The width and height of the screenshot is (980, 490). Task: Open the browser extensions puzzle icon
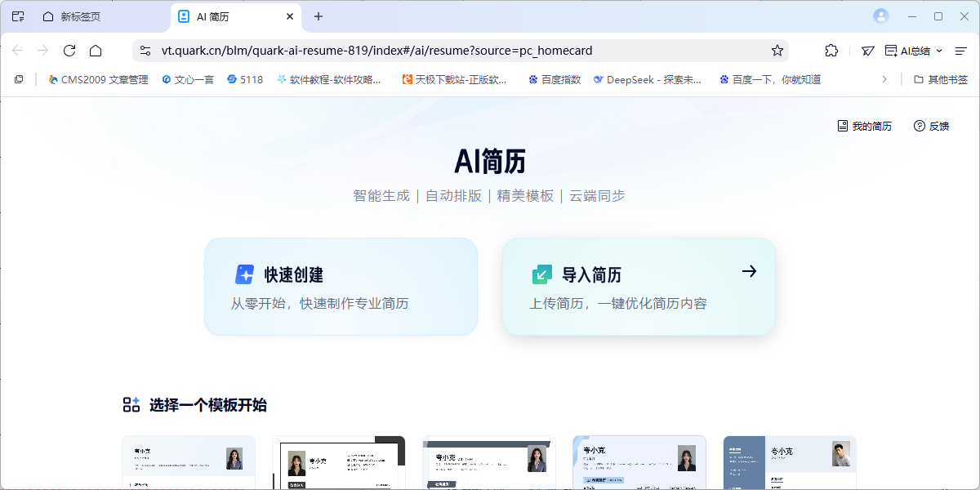[831, 51]
